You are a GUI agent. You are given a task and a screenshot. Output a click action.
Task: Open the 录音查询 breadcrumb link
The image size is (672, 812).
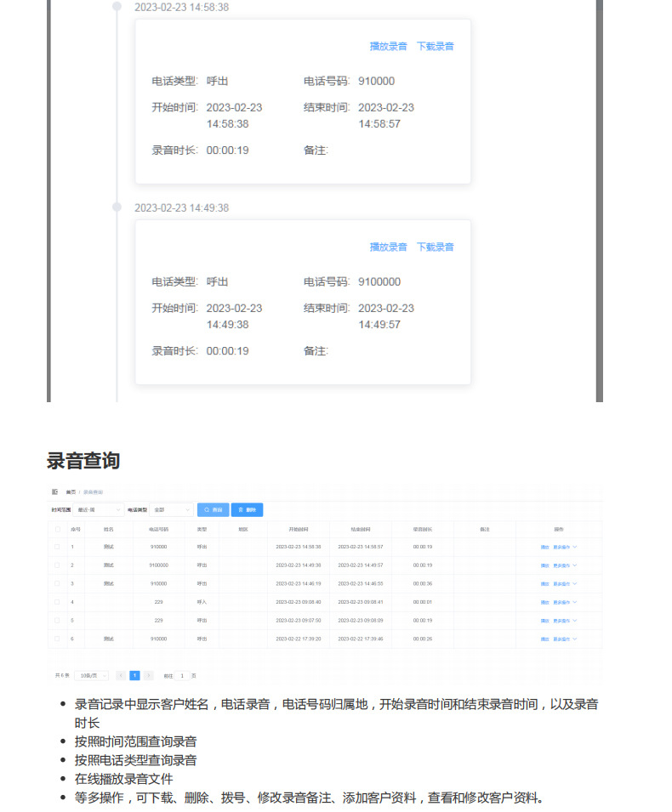(x=94, y=492)
